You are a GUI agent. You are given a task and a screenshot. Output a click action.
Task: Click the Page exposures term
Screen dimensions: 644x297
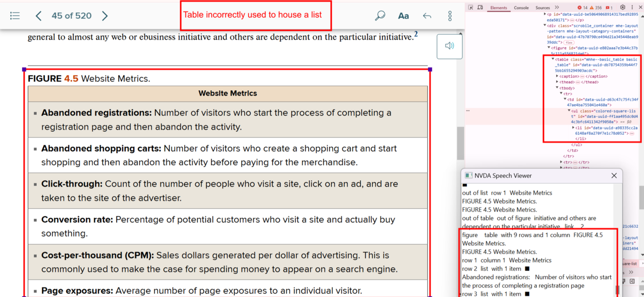pos(77,291)
